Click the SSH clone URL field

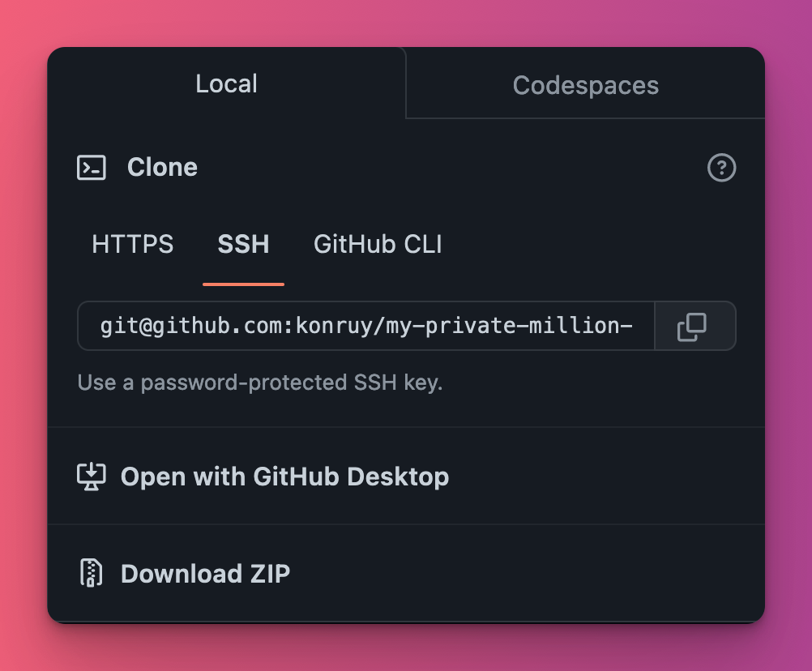click(x=366, y=326)
